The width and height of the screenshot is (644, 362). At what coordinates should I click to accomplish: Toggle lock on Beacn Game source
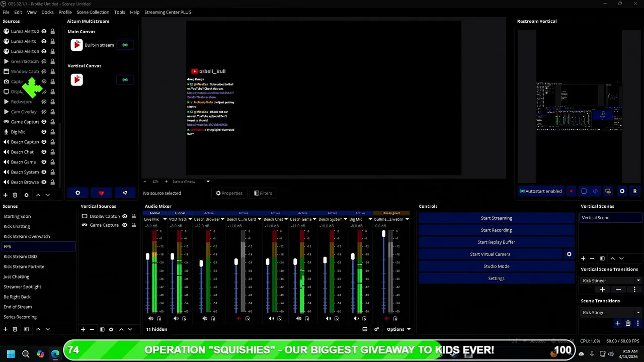[52, 162]
